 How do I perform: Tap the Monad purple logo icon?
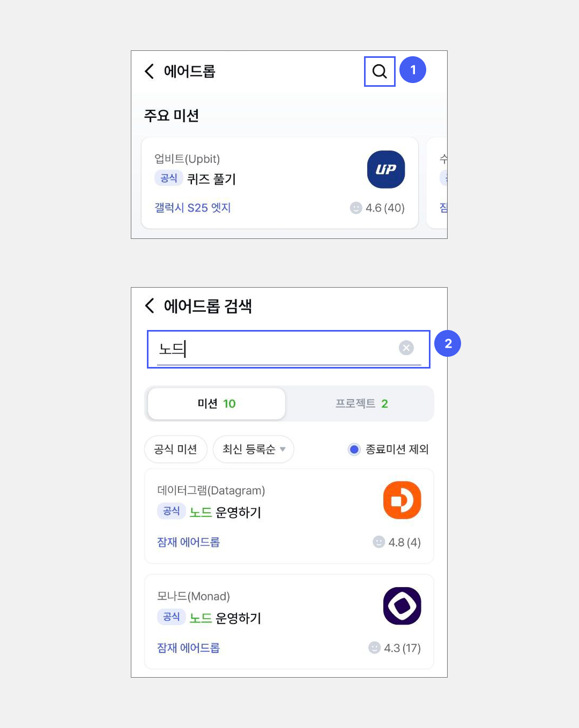[x=402, y=606]
